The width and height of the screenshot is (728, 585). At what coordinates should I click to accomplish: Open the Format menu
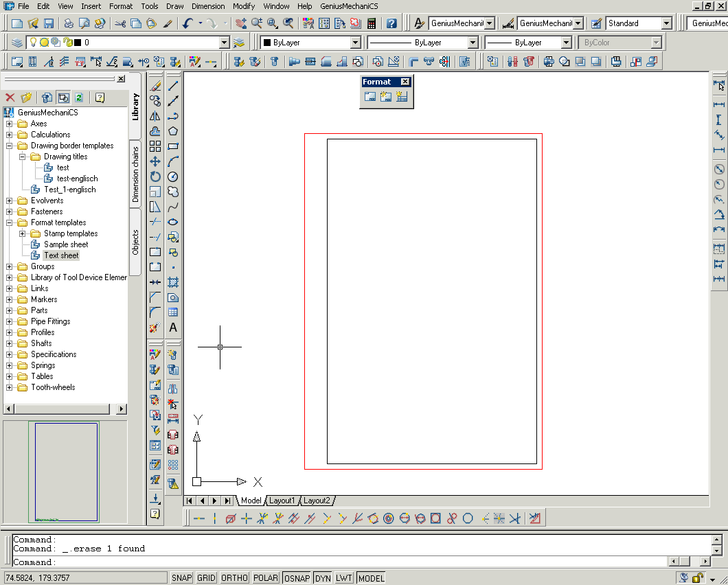(x=121, y=6)
